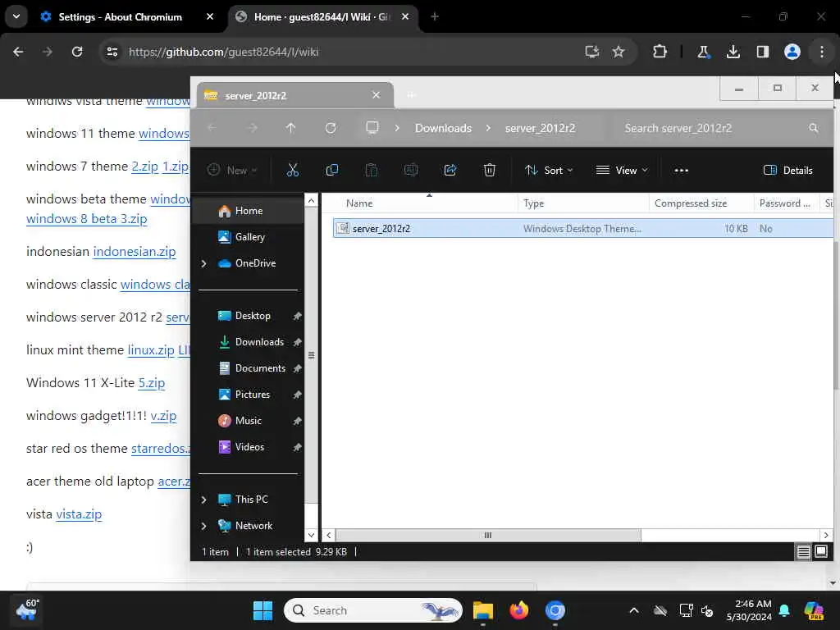The height and width of the screenshot is (630, 840).
Task: Click the PC monitor icon in address bar
Action: (x=372, y=128)
